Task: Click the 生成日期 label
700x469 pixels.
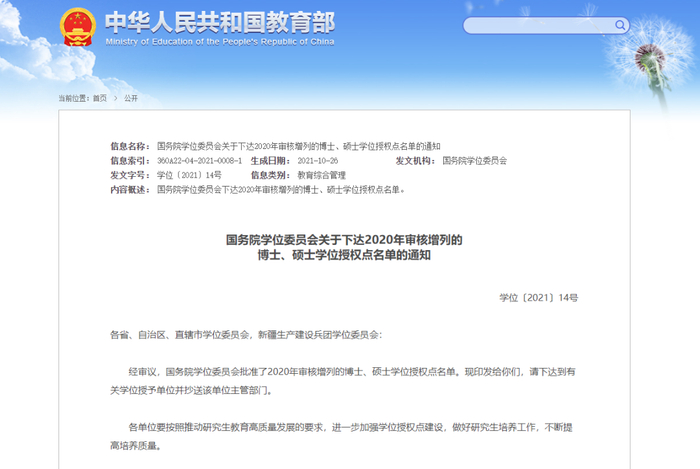Action: click(x=270, y=161)
